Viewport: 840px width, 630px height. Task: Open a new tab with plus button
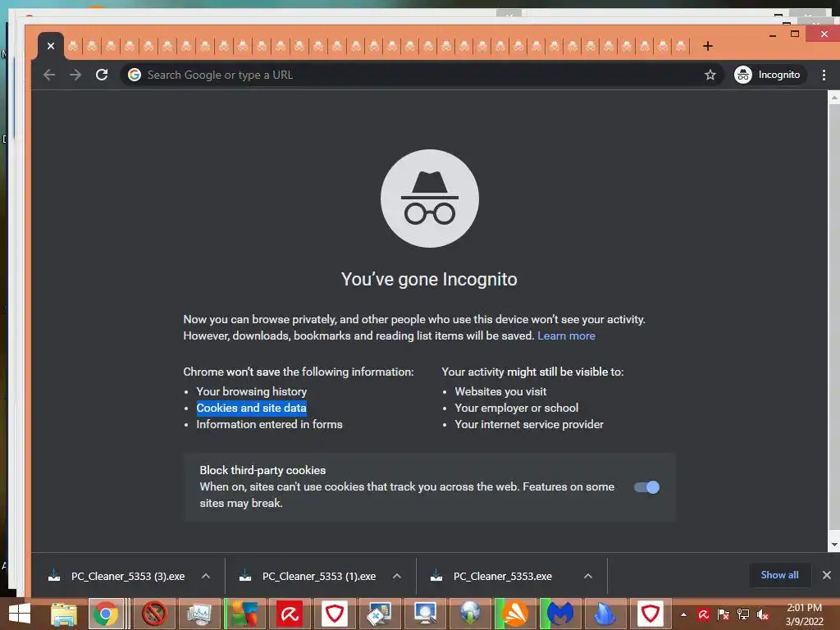708,46
